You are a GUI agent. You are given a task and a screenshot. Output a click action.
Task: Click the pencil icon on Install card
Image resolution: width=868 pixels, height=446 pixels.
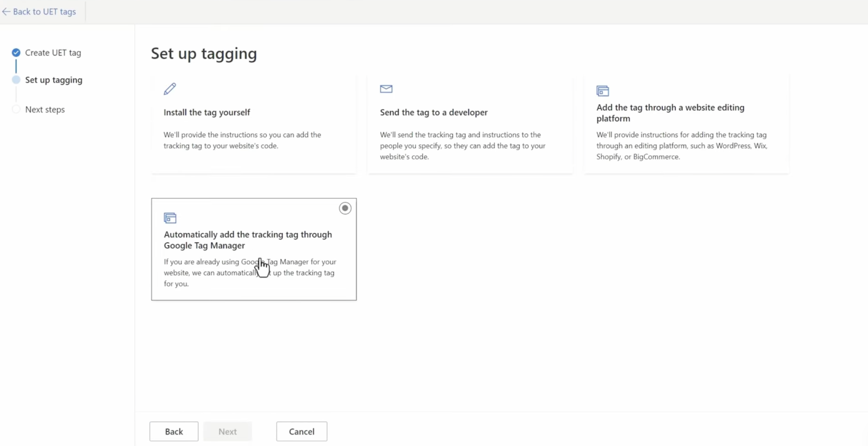tap(170, 89)
